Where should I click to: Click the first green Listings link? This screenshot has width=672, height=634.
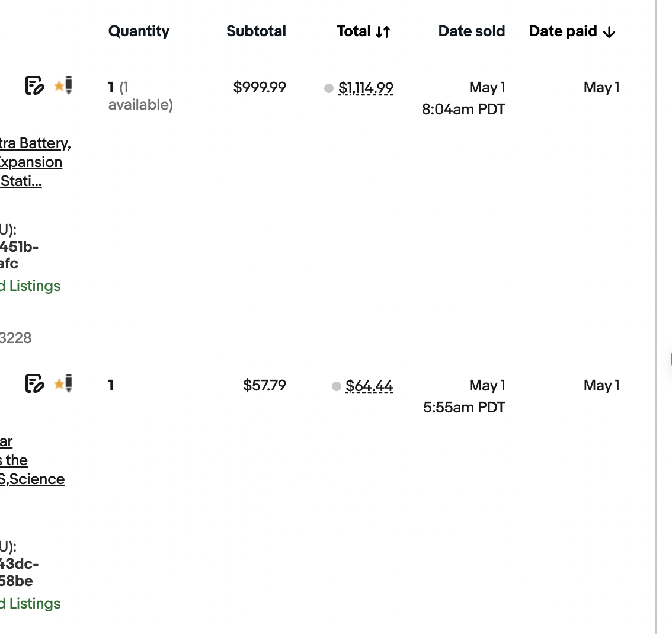click(30, 286)
